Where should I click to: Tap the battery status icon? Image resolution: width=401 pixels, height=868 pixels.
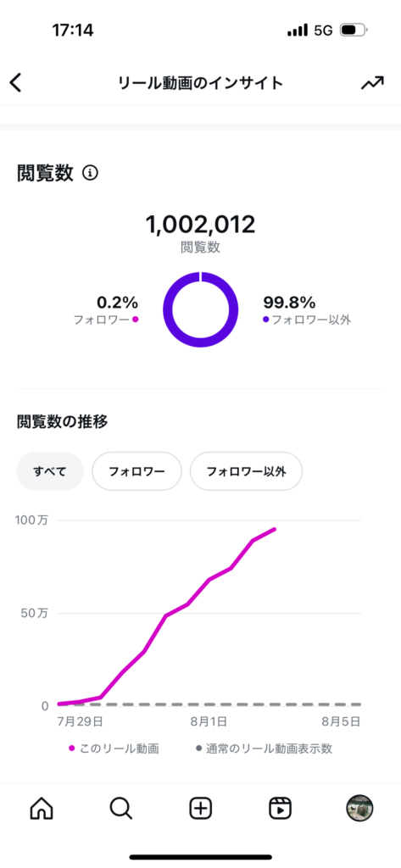tap(354, 30)
